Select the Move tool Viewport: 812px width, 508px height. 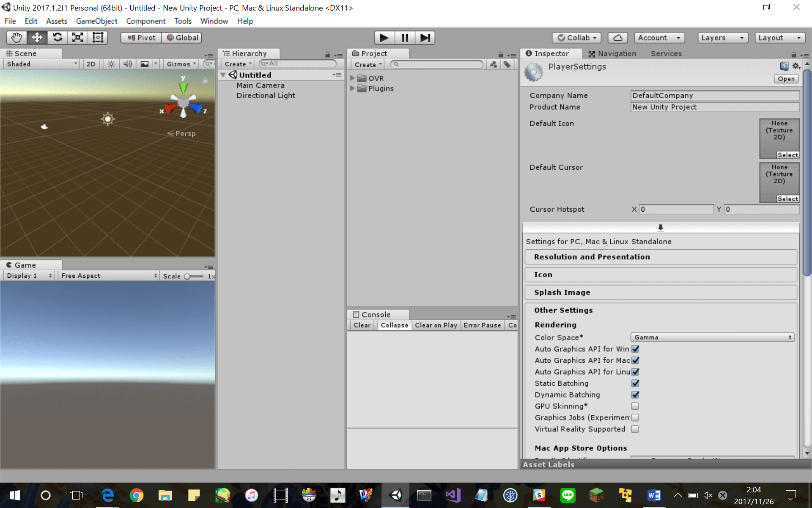tap(37, 38)
